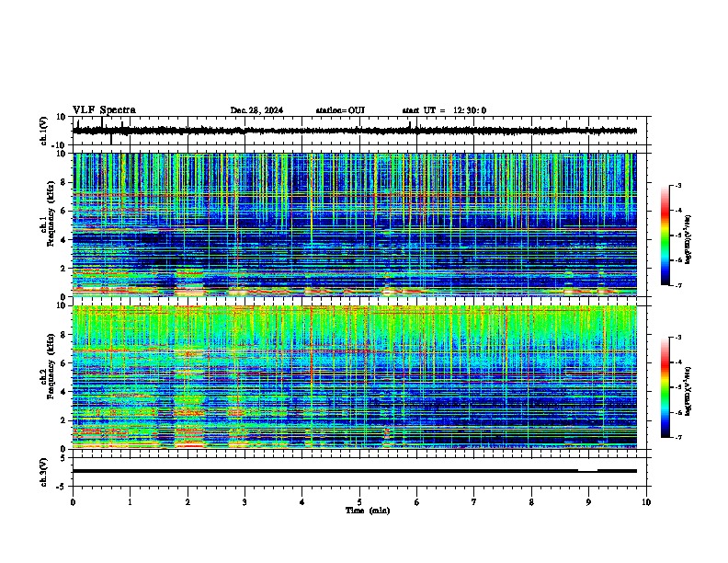Click tick label 3 on the Time axis
This screenshot has width=728, height=563.
pos(245,502)
